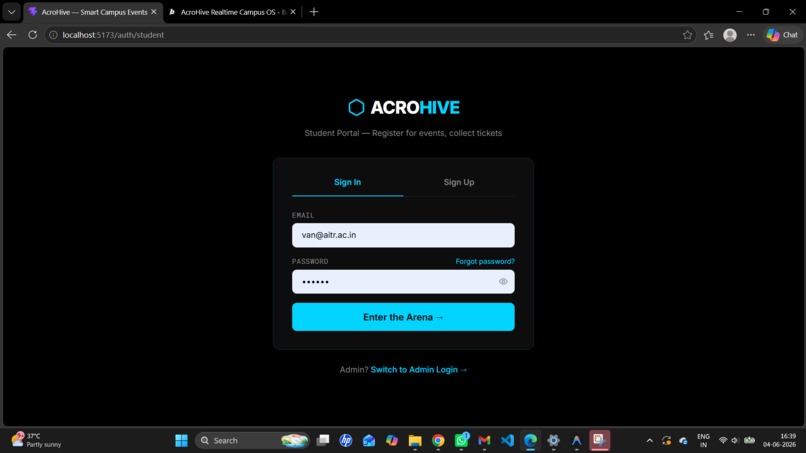Image resolution: width=806 pixels, height=453 pixels.
Task: Click the ENG IN language indicator
Action: [x=703, y=441]
